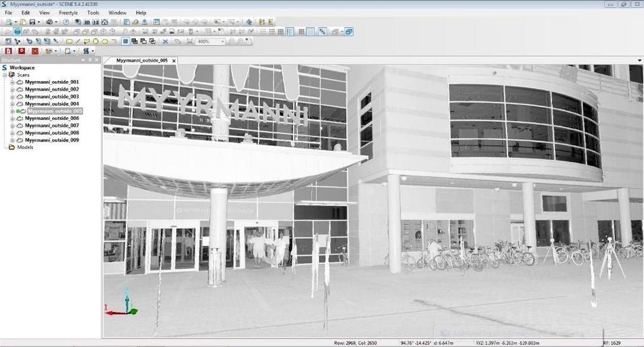Toggle the add-to-selection mode button
Screen dimensions: 644x347
pos(135,41)
